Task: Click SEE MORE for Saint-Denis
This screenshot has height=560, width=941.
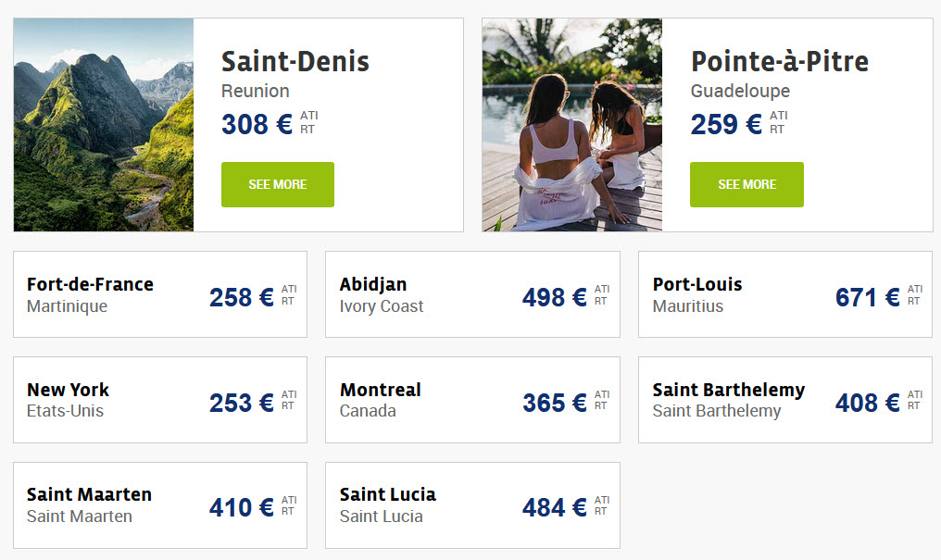Action: (x=277, y=185)
